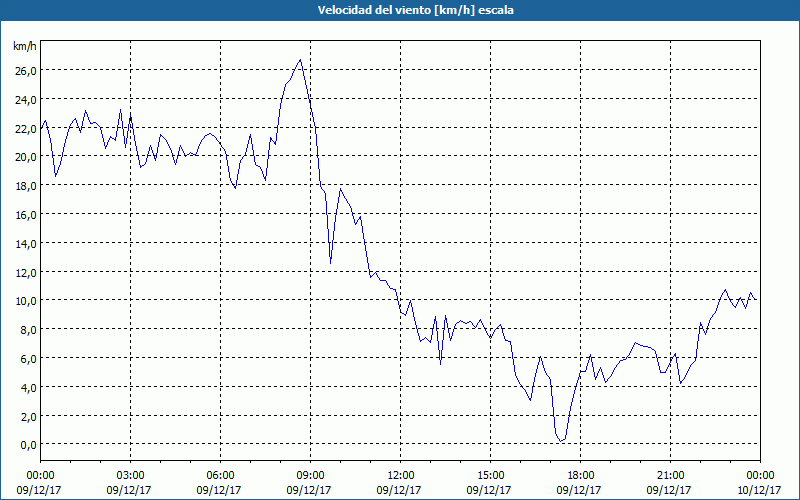Click the km/h unit label
The image size is (800, 500).
point(25,46)
